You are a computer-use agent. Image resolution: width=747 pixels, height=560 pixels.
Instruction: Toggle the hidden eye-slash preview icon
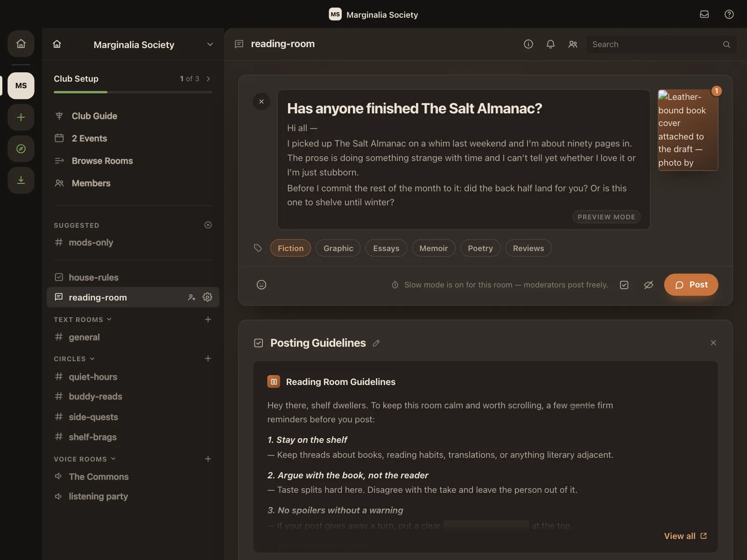(x=648, y=285)
